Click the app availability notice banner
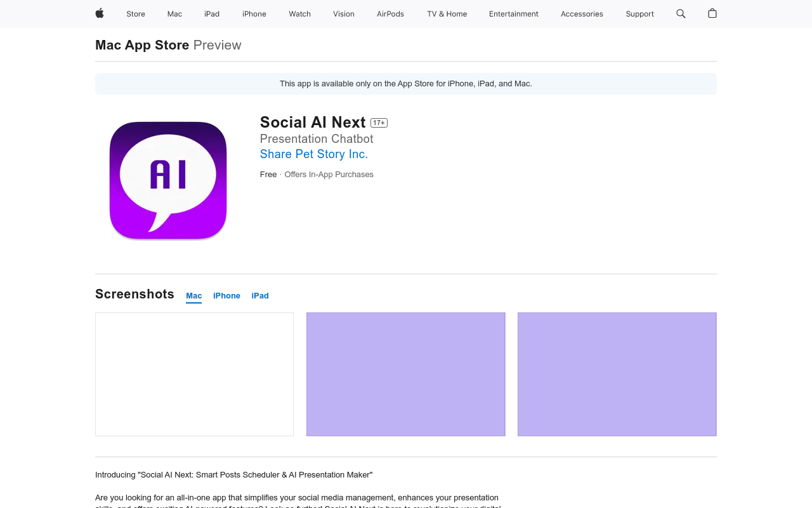The width and height of the screenshot is (812, 508). pyautogui.click(x=406, y=84)
